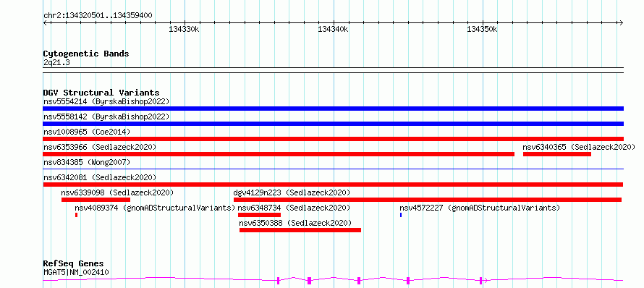Click the RefSeq Genes track title
This screenshot has width=644, height=288.
coord(74,263)
